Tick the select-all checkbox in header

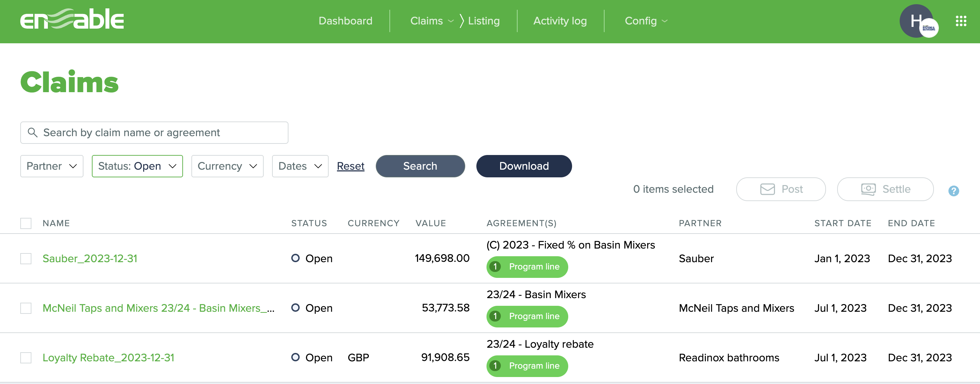26,223
